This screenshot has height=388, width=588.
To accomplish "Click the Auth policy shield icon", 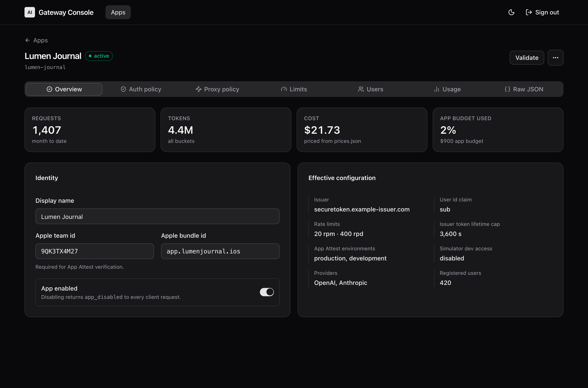I will (x=123, y=89).
